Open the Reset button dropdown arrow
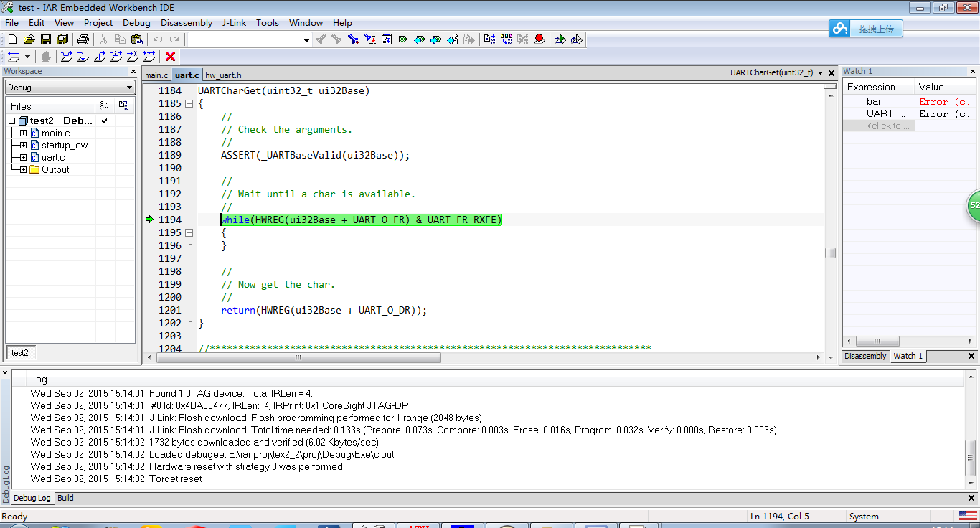Screen dimensions: 980x528 tap(28, 57)
